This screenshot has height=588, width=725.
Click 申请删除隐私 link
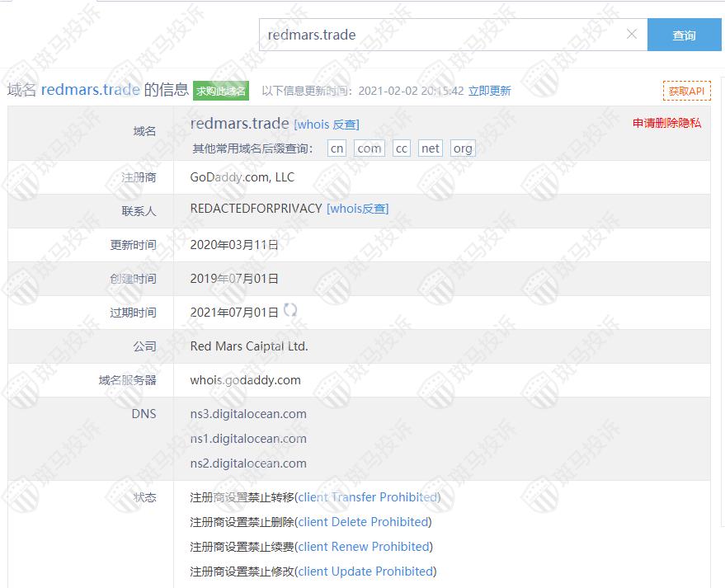(x=666, y=123)
